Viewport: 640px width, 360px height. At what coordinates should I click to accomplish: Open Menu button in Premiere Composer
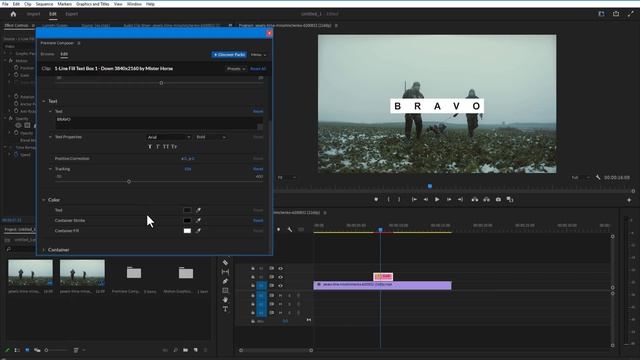258,55
